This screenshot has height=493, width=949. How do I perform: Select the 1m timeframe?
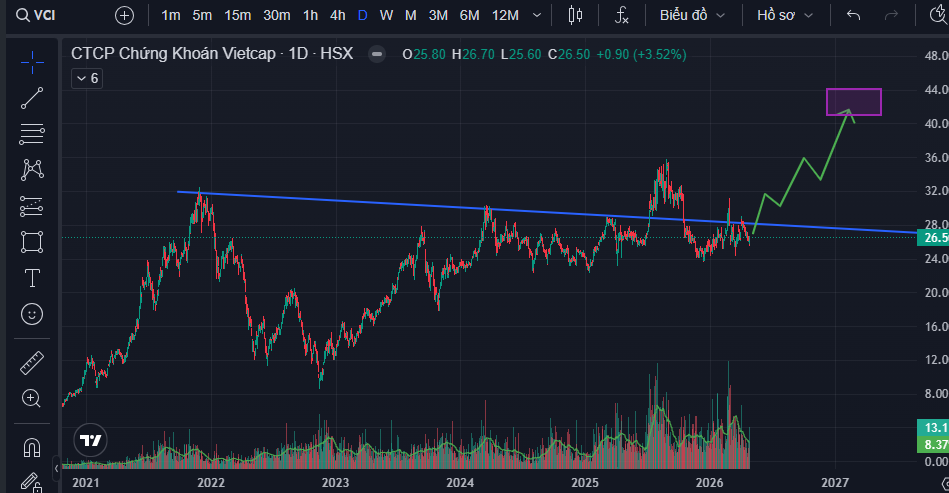point(171,15)
